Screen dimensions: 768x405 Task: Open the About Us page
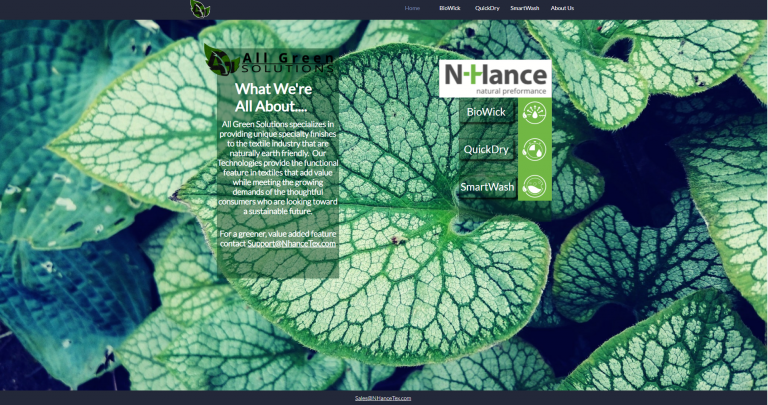pyautogui.click(x=562, y=8)
